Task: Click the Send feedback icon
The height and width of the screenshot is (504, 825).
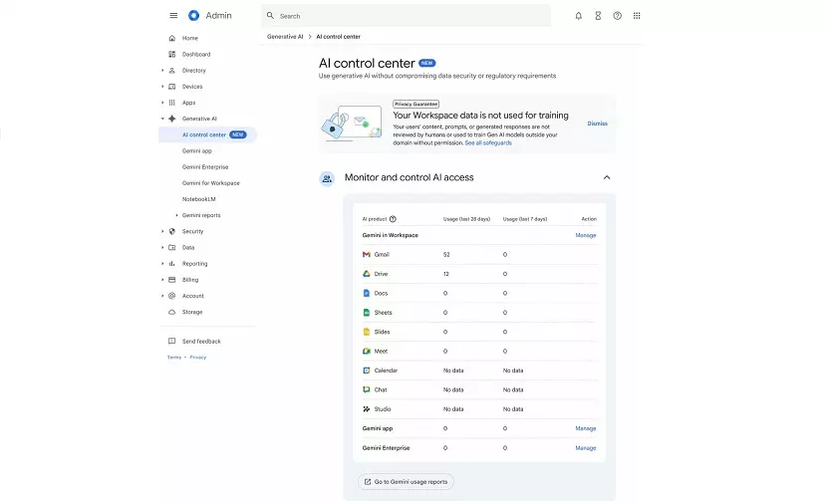Action: 172,341
